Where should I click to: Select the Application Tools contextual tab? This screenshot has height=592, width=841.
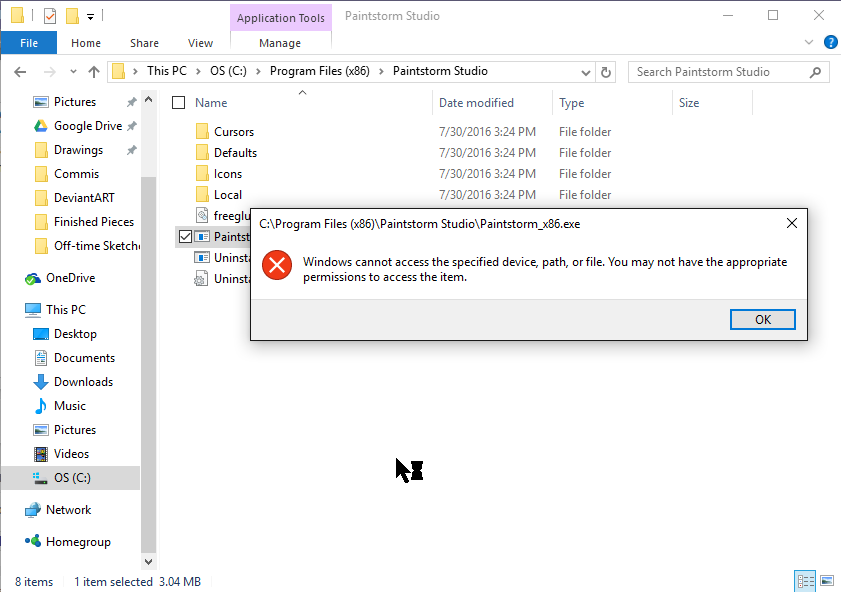(x=281, y=18)
